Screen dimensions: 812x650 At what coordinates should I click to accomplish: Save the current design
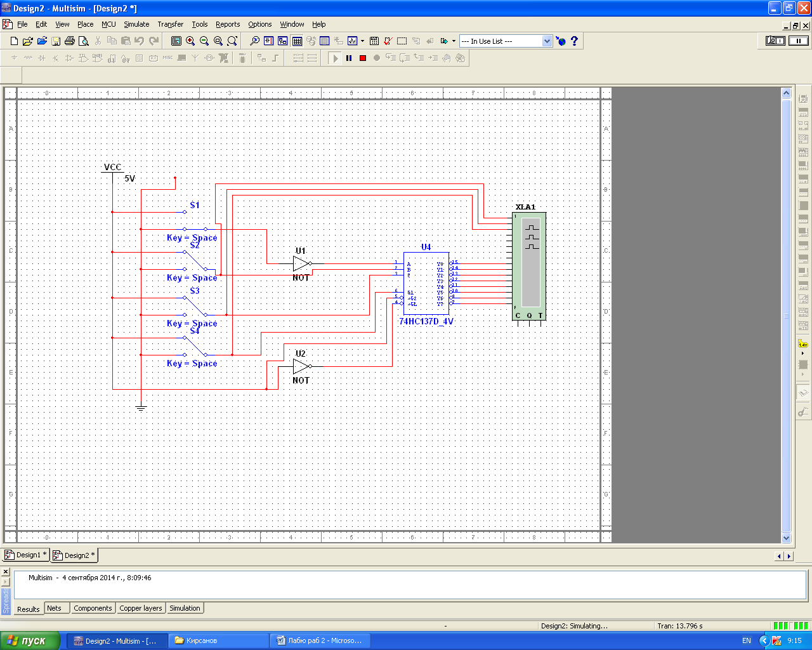pyautogui.click(x=56, y=41)
